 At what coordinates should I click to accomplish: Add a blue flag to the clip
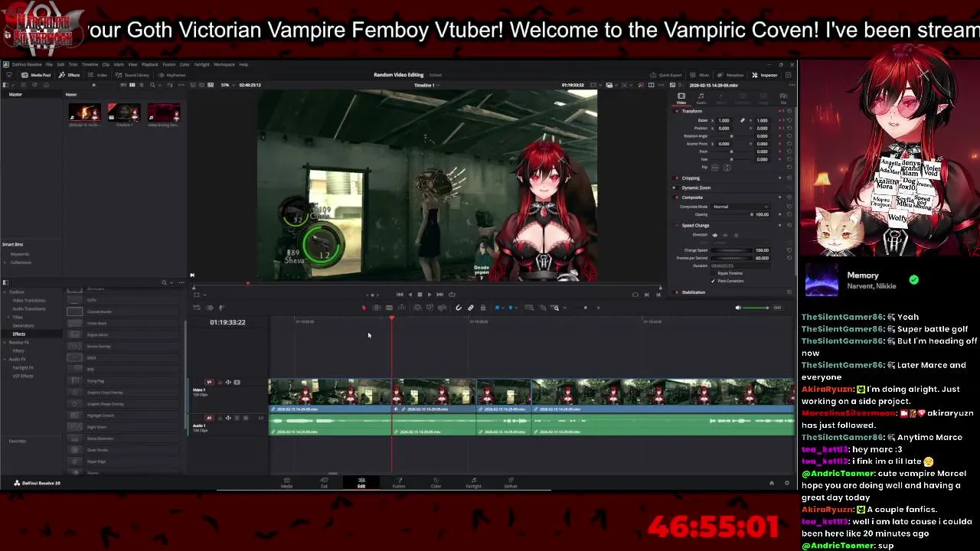click(497, 308)
